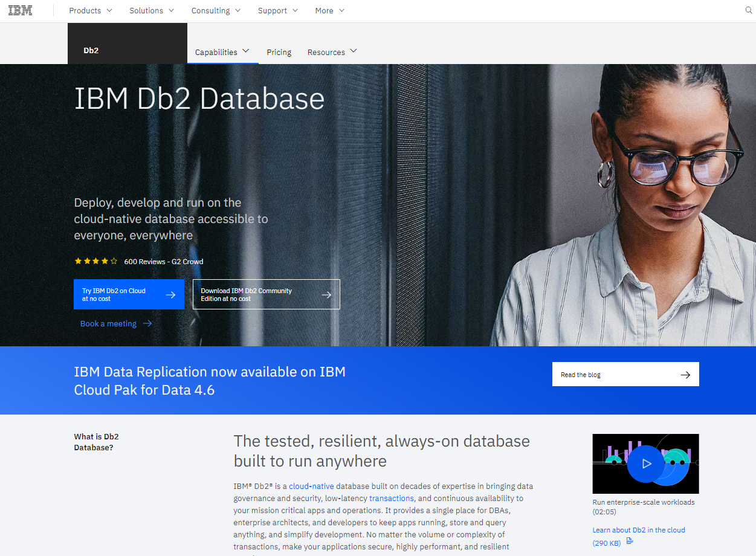
Task: Click arrow on Try Db2 on Cloud
Action: [x=170, y=295]
